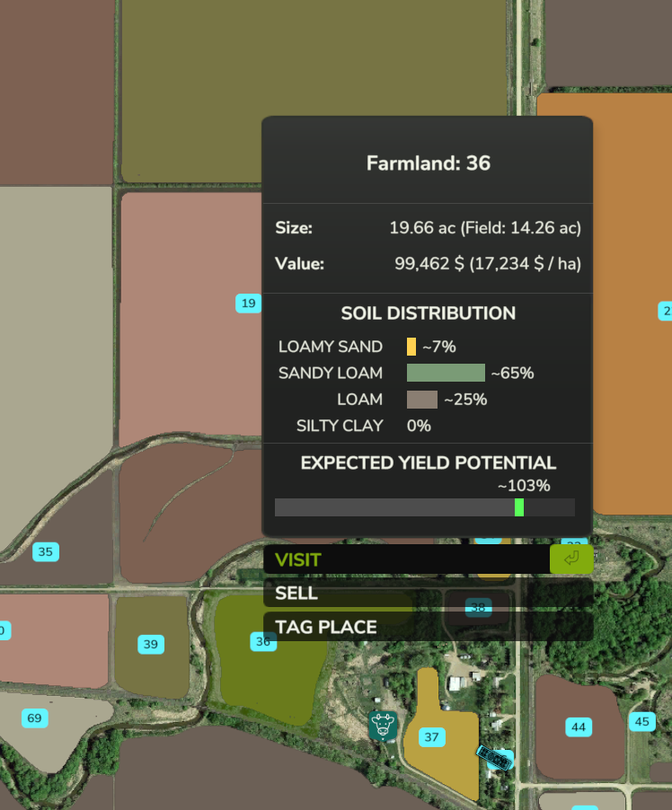The image size is (672, 810).
Task: Click the Farmland: 36 panel title
Action: point(428,163)
